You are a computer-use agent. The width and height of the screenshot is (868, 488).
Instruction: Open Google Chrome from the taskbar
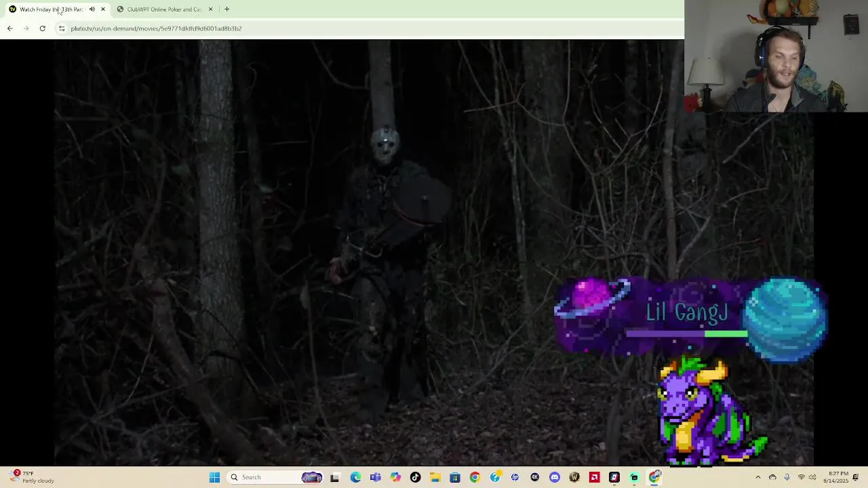click(475, 477)
